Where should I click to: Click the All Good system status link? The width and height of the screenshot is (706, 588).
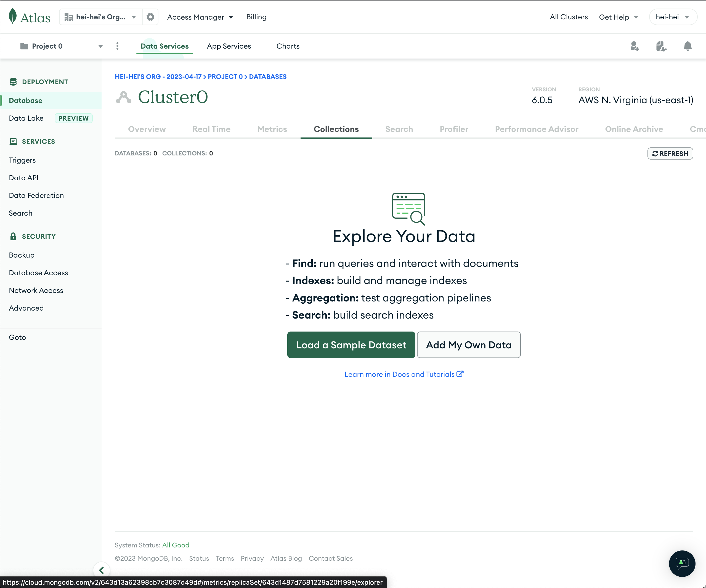point(176,545)
